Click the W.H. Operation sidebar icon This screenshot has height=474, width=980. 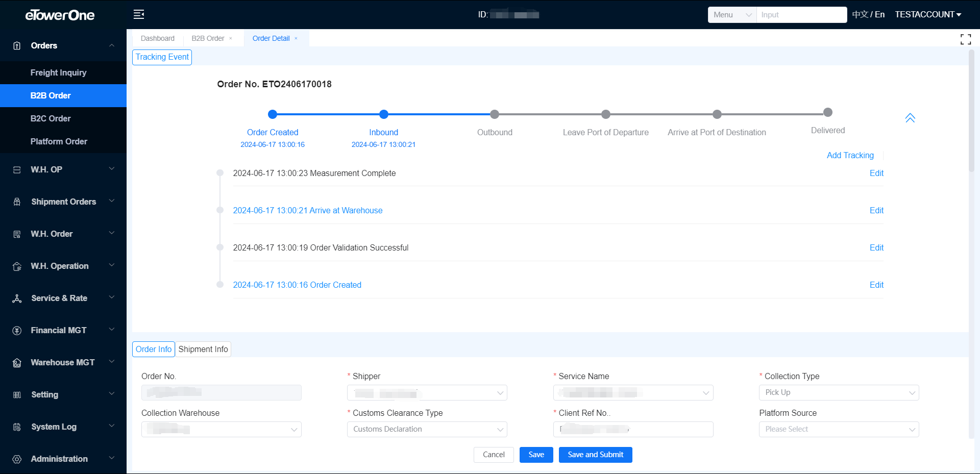click(x=17, y=266)
